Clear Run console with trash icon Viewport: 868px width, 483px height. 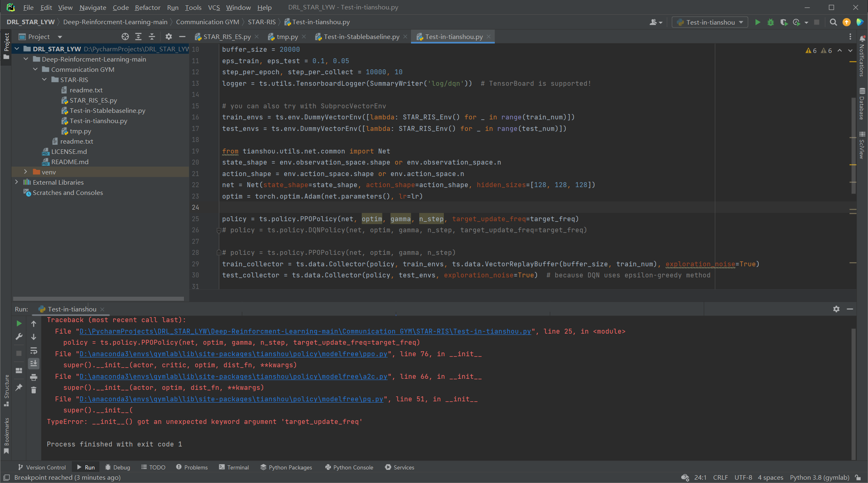[x=34, y=390]
